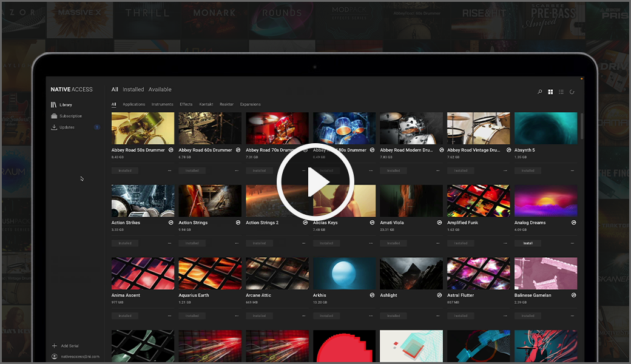Open Action Strikes thumbnail

click(143, 201)
